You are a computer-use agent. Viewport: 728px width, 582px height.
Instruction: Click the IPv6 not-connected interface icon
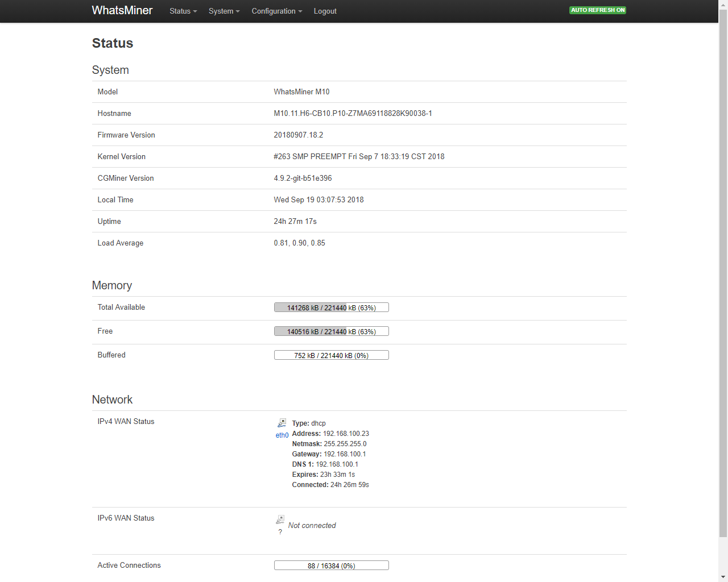[280, 519]
